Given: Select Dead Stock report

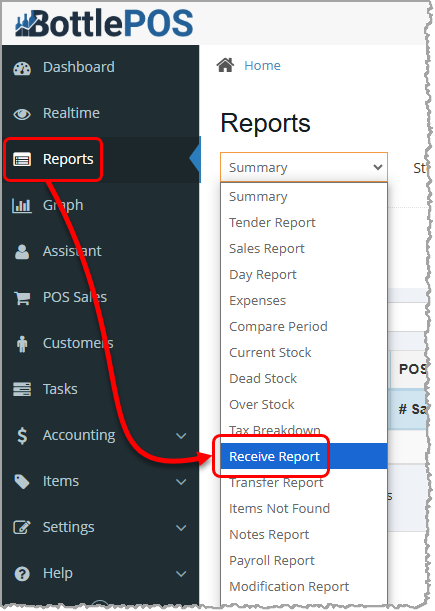Looking at the screenshot, I should (x=304, y=378).
